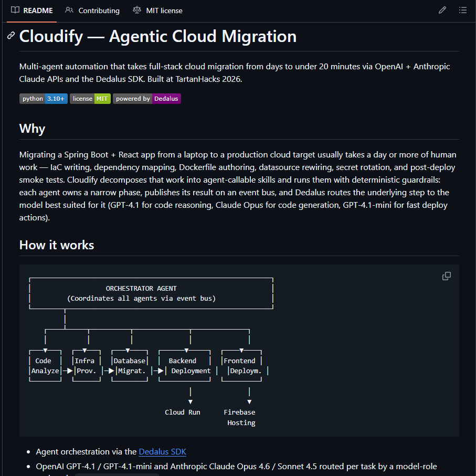This screenshot has width=476, height=476.
Task: Click the 'Agent orchestration via the' bullet text
Action: coord(86,452)
